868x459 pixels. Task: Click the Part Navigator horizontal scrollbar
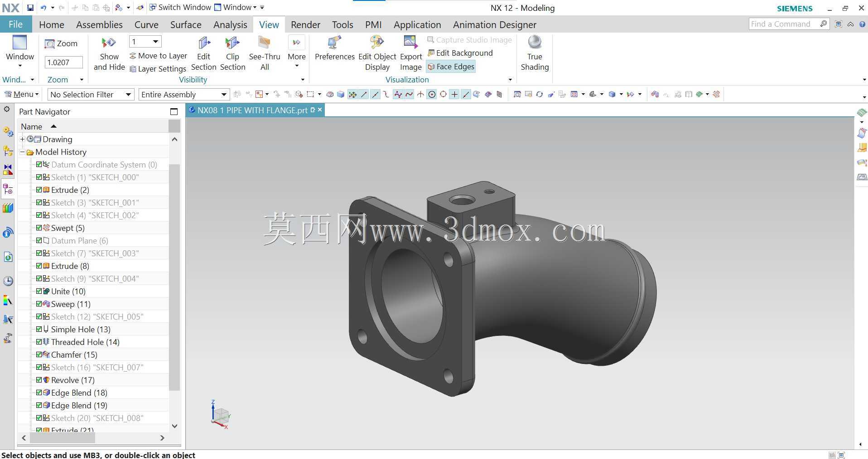click(63, 438)
